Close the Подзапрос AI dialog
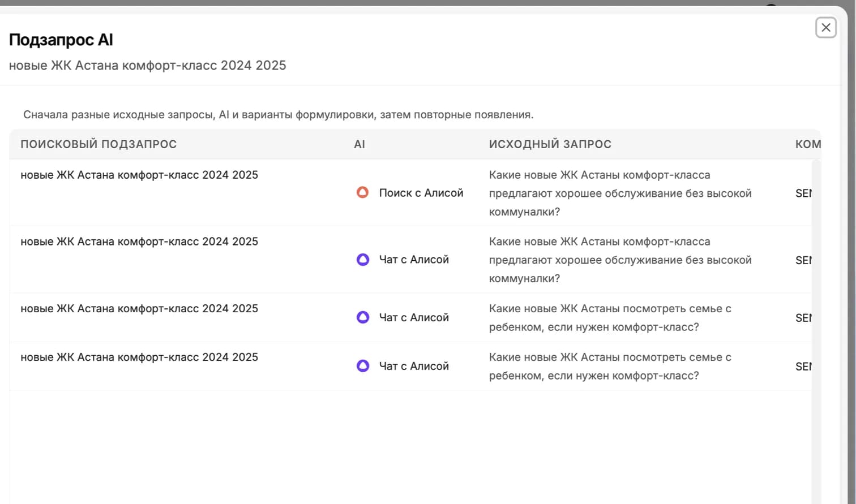856x504 pixels. pos(826,27)
